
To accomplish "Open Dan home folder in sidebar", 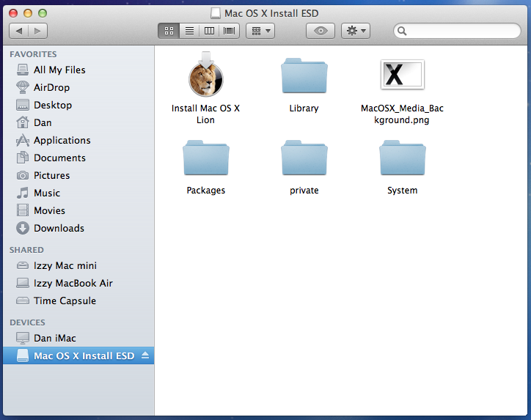I will (x=78, y=122).
